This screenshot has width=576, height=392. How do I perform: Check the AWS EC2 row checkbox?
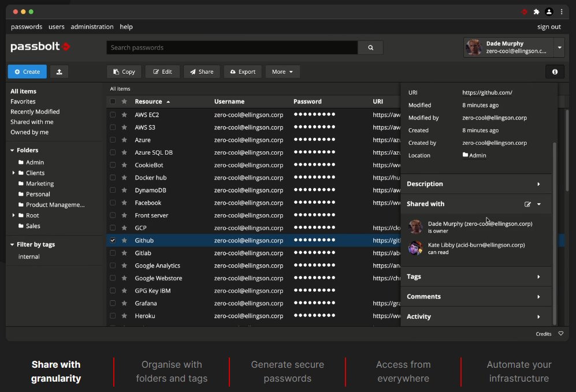[113, 114]
